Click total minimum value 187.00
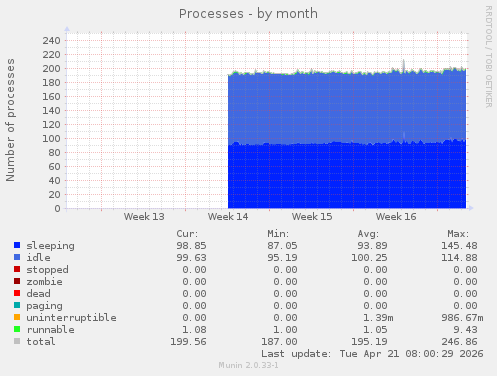The height and width of the screenshot is (376, 497). [279, 342]
